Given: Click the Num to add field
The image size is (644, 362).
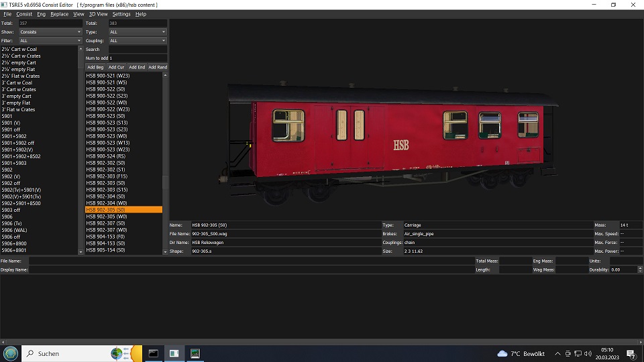Looking at the screenshot, I should click(x=138, y=58).
